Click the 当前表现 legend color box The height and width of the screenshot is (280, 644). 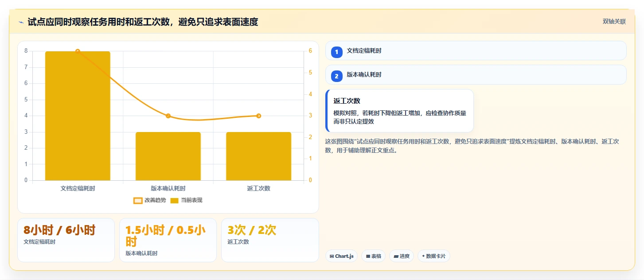point(174,201)
